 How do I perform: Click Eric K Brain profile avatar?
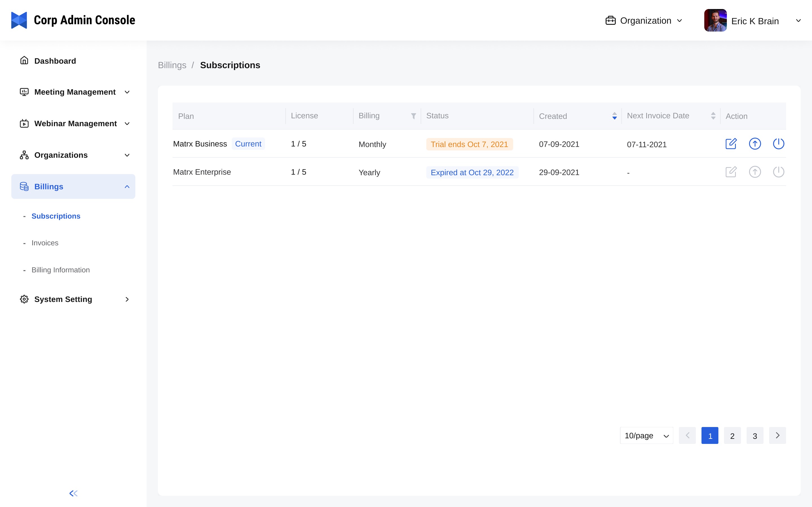click(715, 21)
